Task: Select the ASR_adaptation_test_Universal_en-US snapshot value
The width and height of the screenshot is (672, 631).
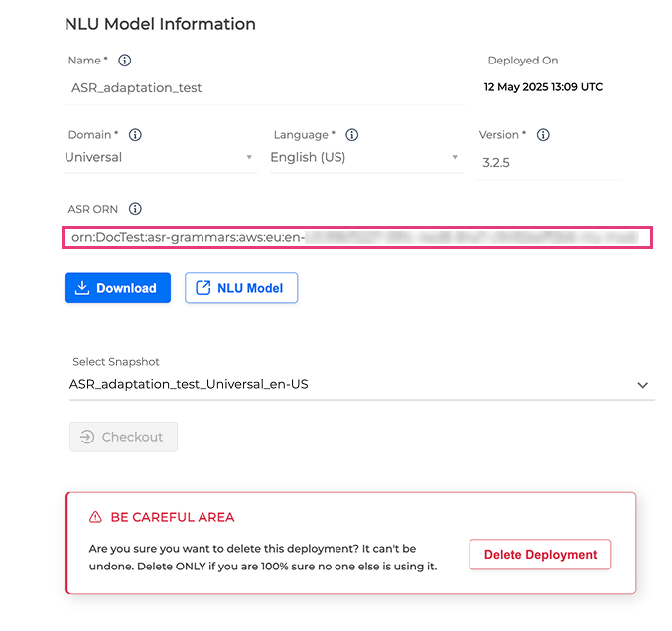Action: (189, 384)
